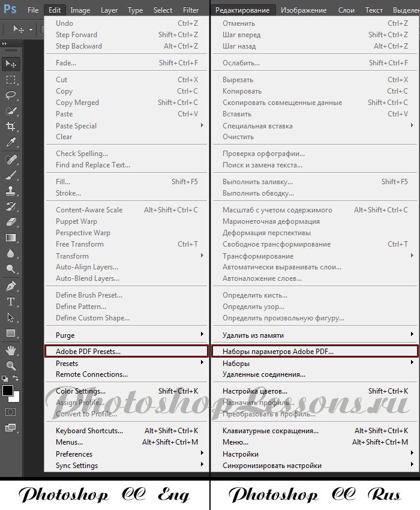Swap foreground and background colors
420x510 pixels.
(x=16, y=379)
